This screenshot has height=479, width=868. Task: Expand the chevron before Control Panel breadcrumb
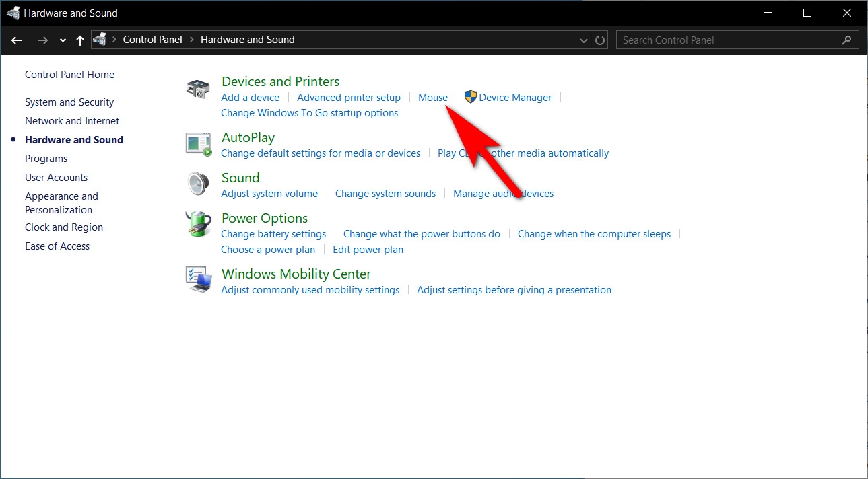[x=114, y=40]
